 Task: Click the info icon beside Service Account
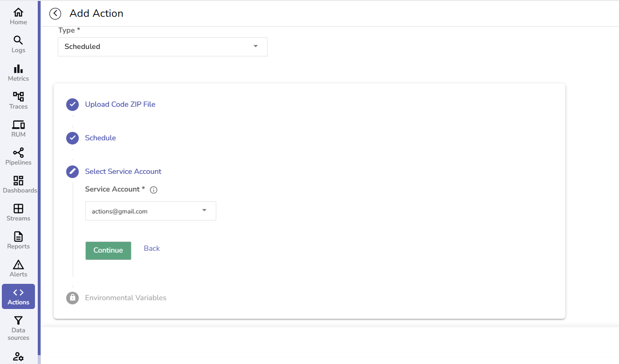153,190
